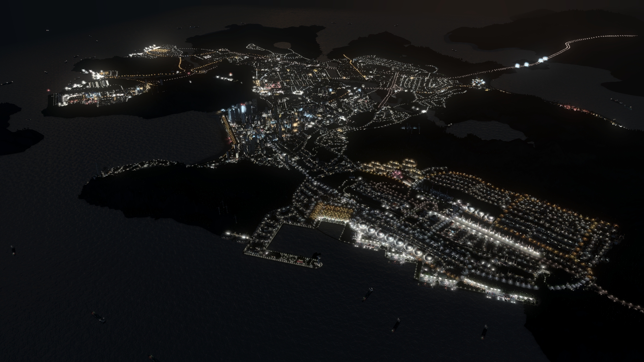Select the small oval lake at top of map
Image resolution: width=644 pixels, height=362 pixels.
click(282, 45)
